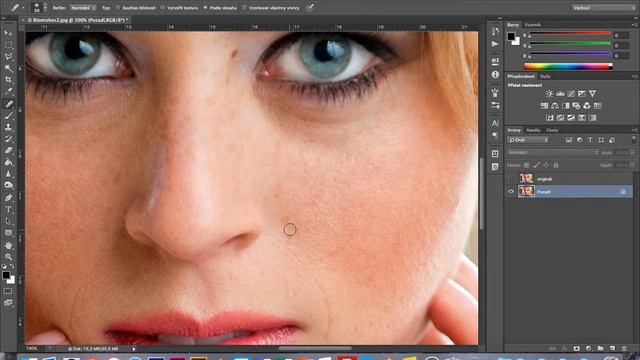The image size is (640, 360).
Task: Open the workspace switcher dropdown
Action: [603, 8]
